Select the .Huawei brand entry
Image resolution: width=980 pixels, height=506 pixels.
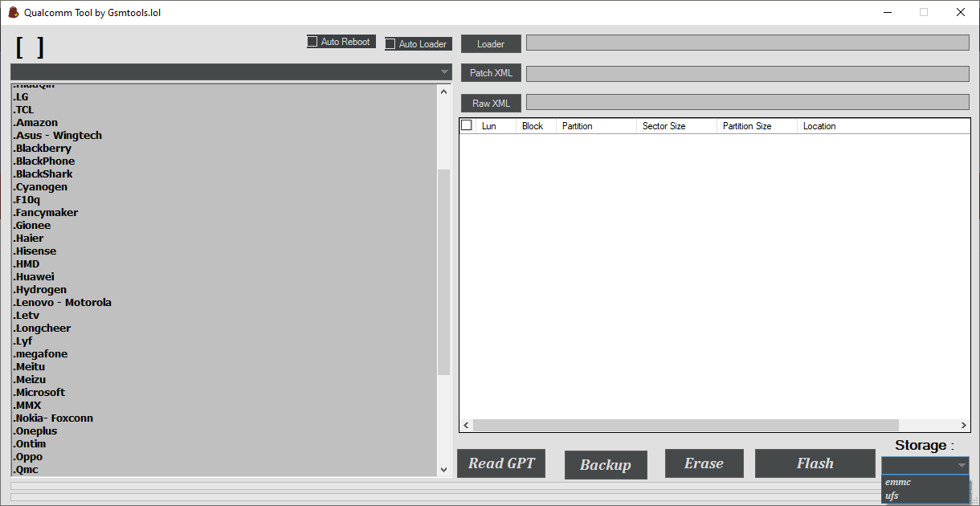point(33,276)
